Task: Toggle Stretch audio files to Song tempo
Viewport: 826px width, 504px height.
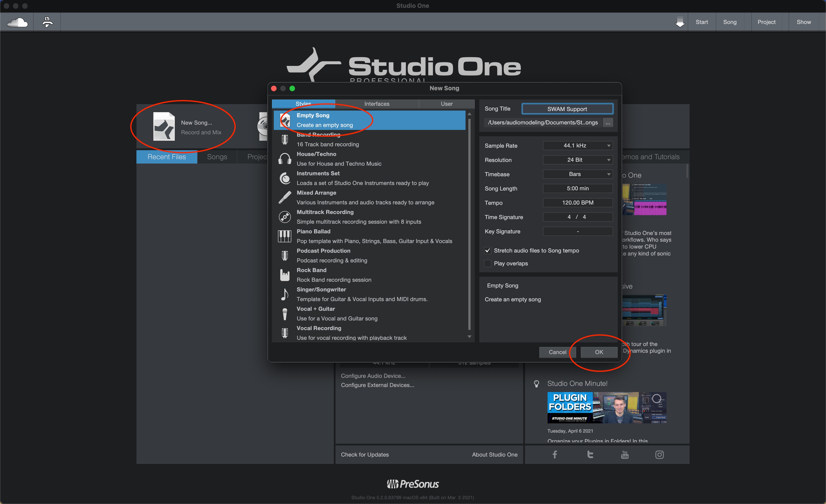Action: (x=488, y=251)
